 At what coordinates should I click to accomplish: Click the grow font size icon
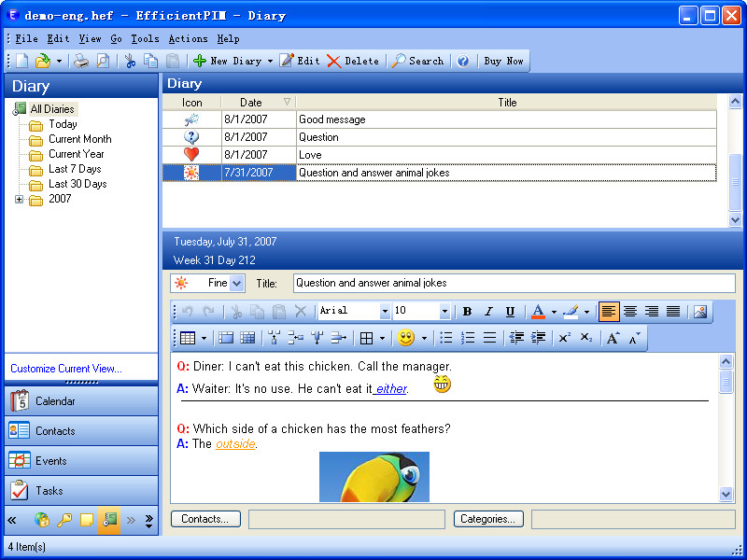tap(613, 338)
